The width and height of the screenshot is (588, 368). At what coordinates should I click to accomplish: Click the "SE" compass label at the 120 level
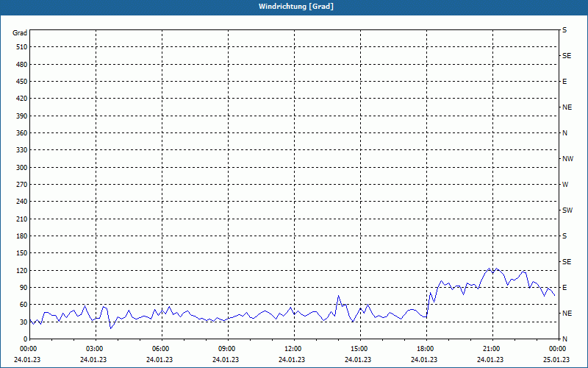[x=567, y=262]
